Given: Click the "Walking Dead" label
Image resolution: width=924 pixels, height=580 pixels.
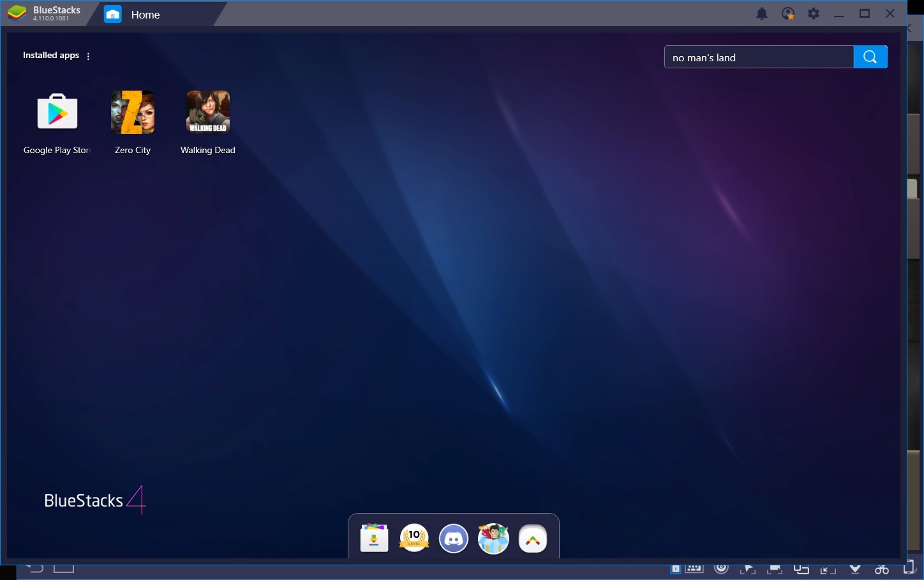Looking at the screenshot, I should coord(208,150).
